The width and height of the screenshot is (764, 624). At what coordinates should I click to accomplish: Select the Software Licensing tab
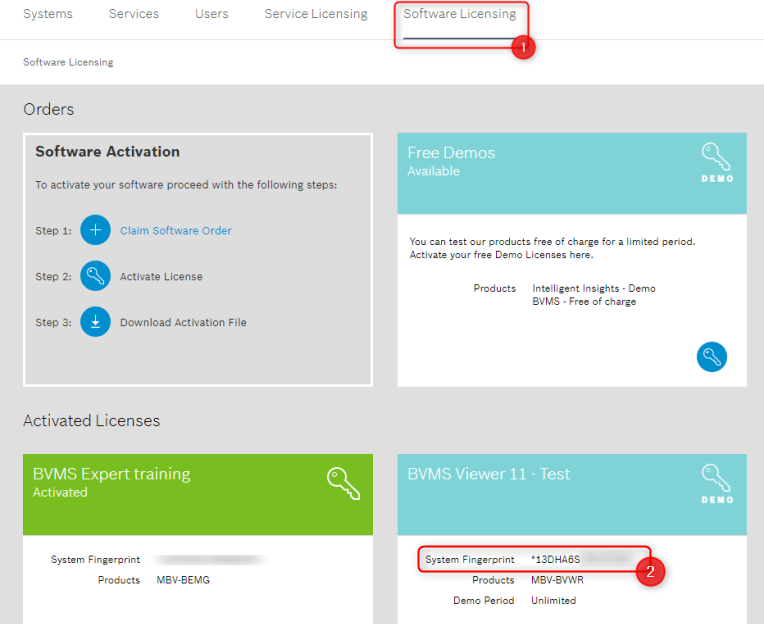point(460,14)
